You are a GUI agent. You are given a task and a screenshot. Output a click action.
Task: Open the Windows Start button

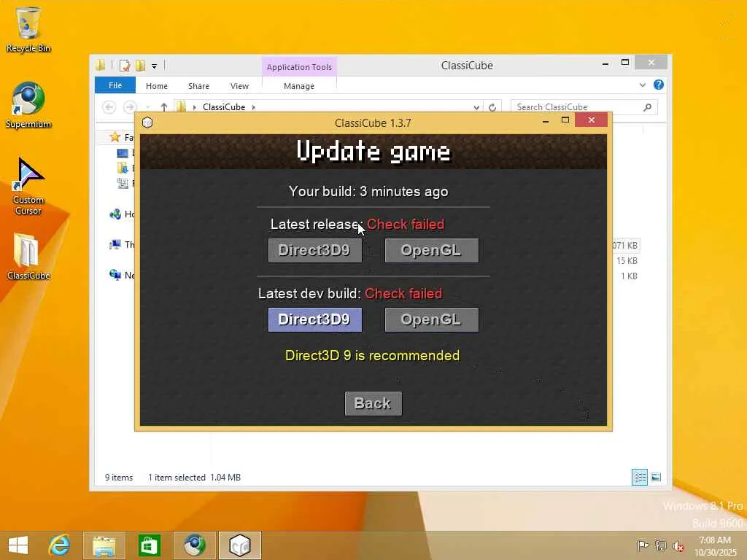pos(18,545)
